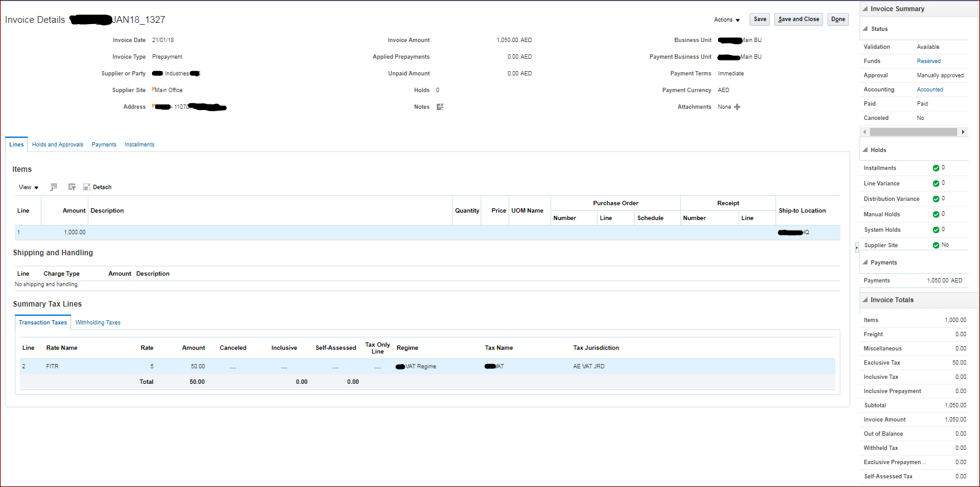Click the Tax Jurisdiction column header

[596, 348]
